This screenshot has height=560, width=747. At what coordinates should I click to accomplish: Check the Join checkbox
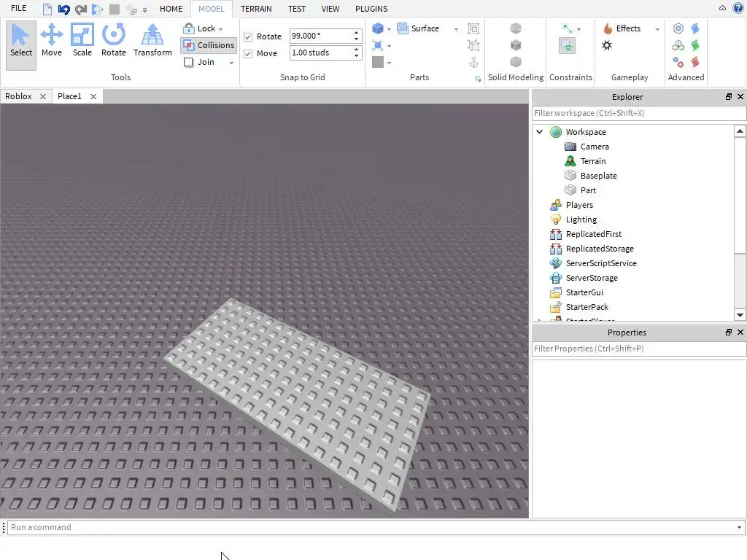(189, 62)
